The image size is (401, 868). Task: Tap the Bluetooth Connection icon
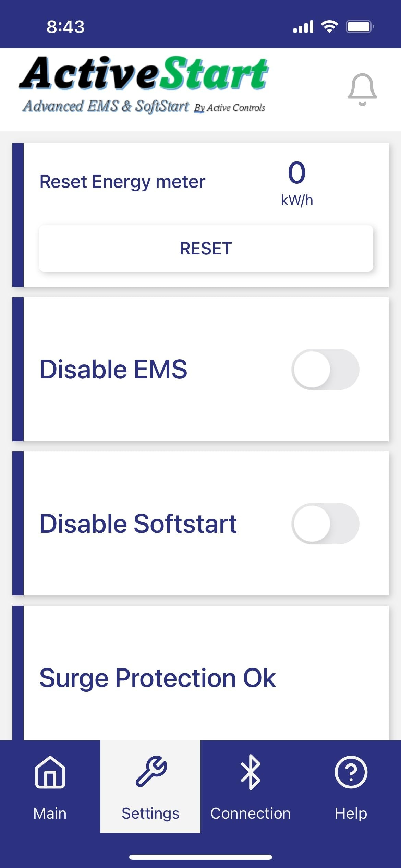(x=251, y=772)
